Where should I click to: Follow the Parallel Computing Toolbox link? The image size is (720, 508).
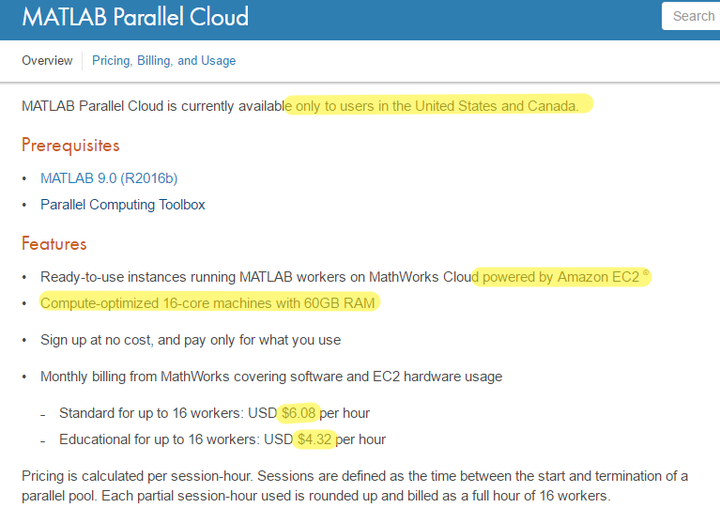[122, 204]
